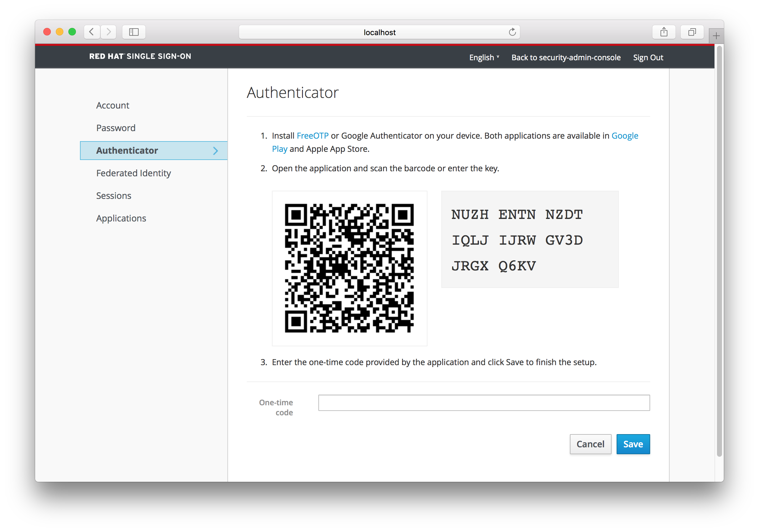This screenshot has height=532, width=759.
Task: Click the Save button
Action: pyautogui.click(x=633, y=444)
